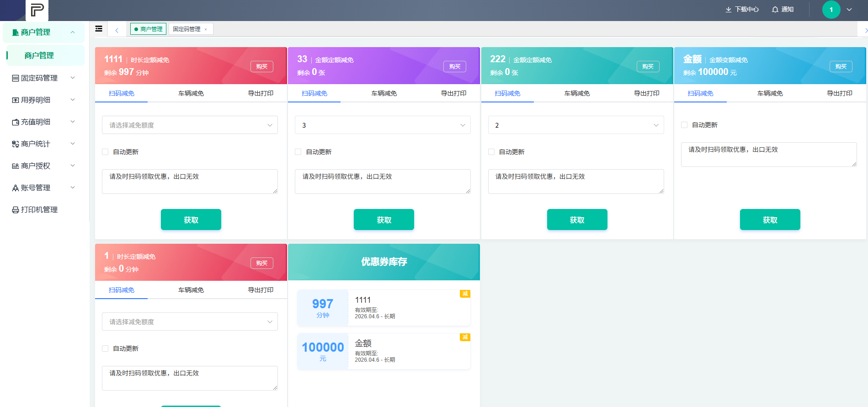Click the 商户授权 sidebar icon
The height and width of the screenshot is (407, 868).
(x=16, y=166)
